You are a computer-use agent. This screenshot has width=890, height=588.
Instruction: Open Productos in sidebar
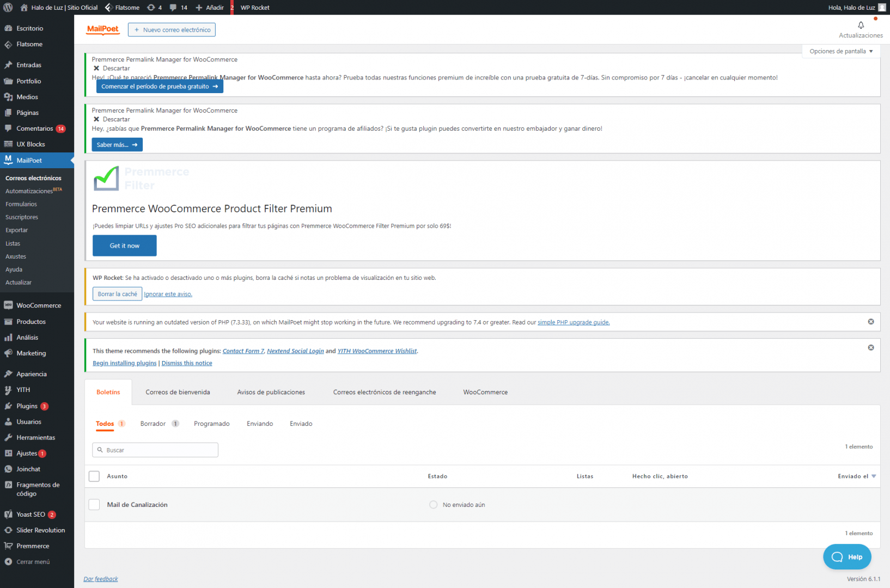31,322
